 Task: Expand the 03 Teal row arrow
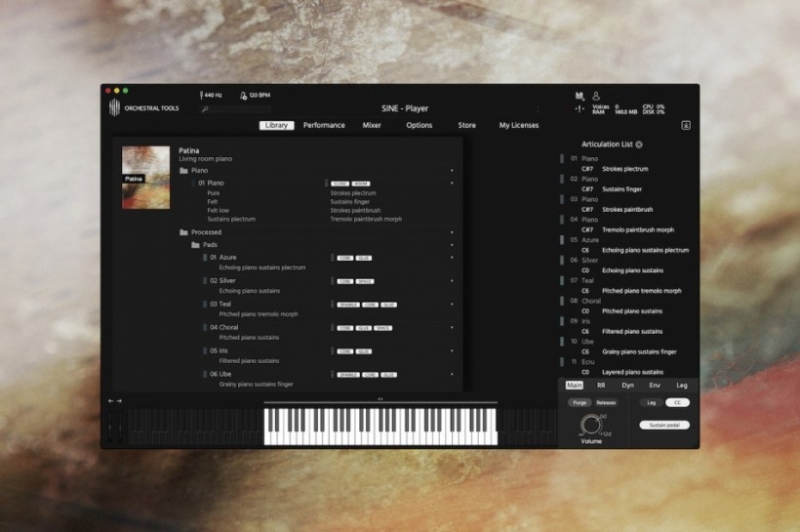click(452, 305)
